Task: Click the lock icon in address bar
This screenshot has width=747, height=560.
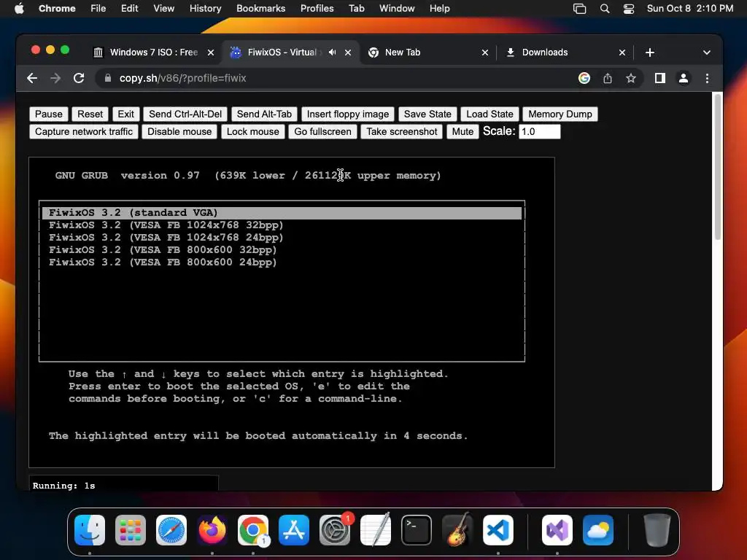Action: click(108, 78)
